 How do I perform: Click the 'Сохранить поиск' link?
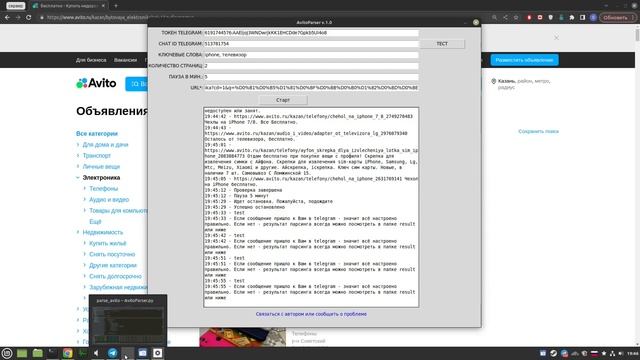point(538,131)
